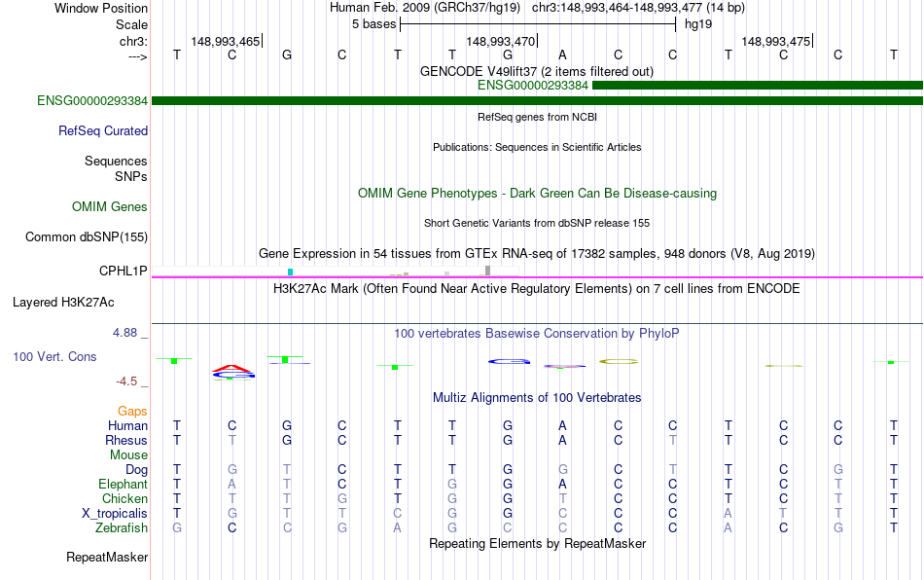Open OMIM Gene Phenotypes track title
Screen dimensions: 924x580
537,194
